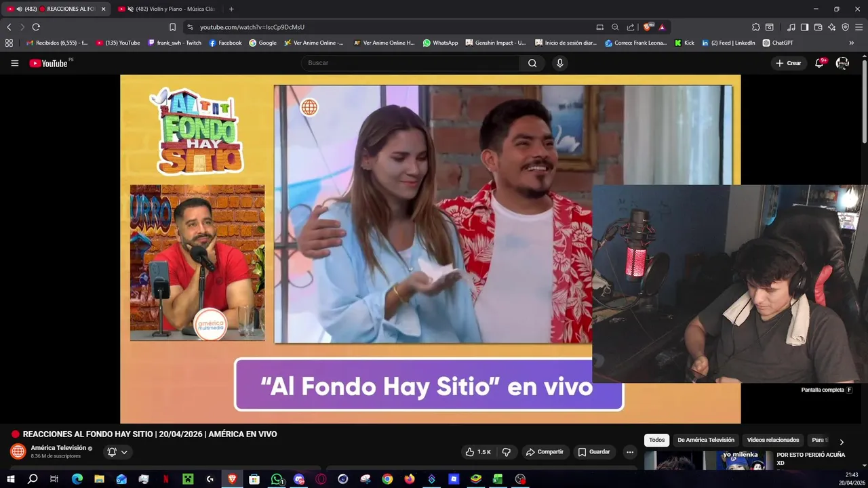Open the YouTube guide hamburger menu
The image size is (868, 488).
14,63
